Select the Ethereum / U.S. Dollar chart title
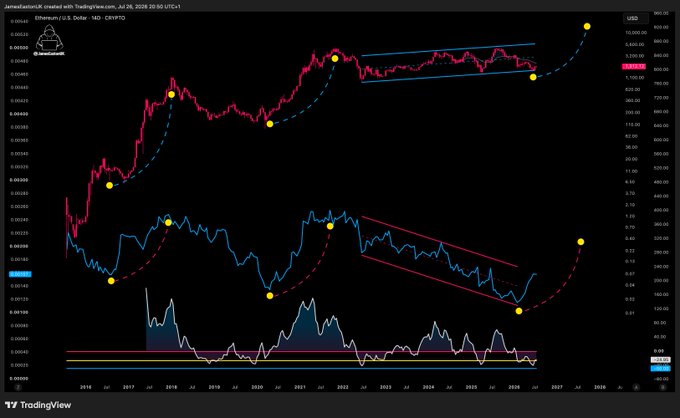 click(80, 18)
